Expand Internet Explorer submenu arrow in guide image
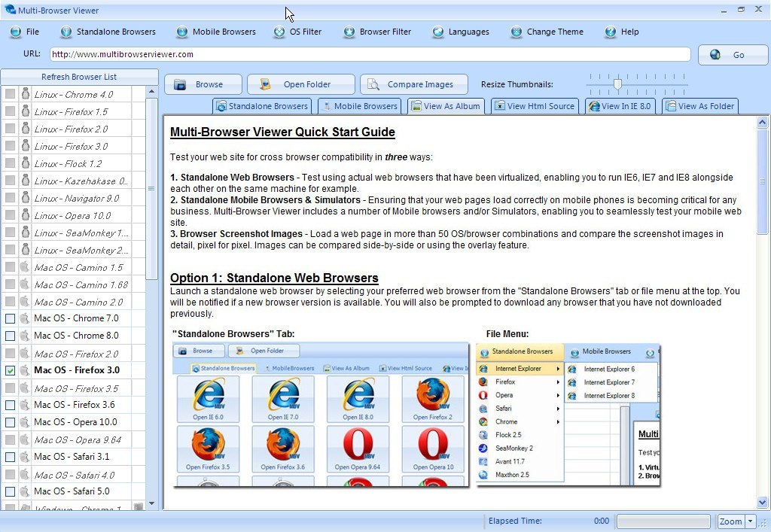Image resolution: width=771 pixels, height=532 pixels. 558,369
